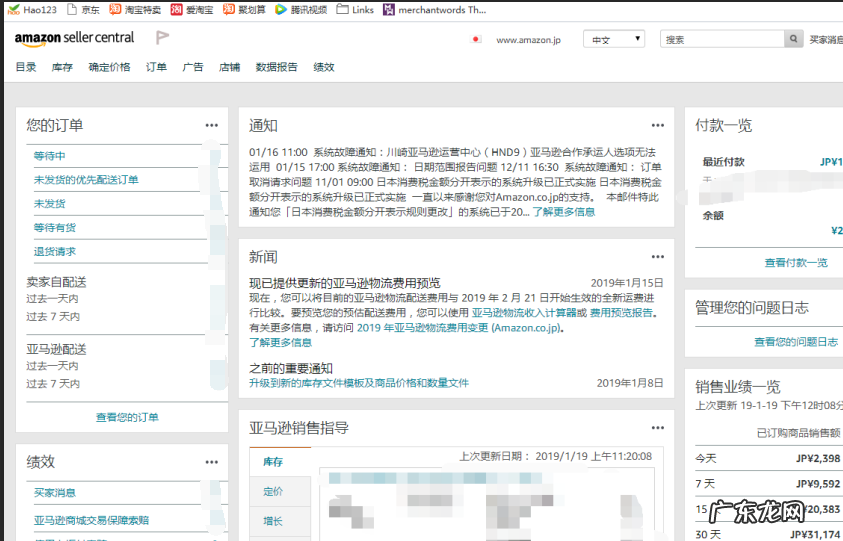Select the 增长 tab in 销售指导
The width and height of the screenshot is (843, 541).
(x=280, y=521)
